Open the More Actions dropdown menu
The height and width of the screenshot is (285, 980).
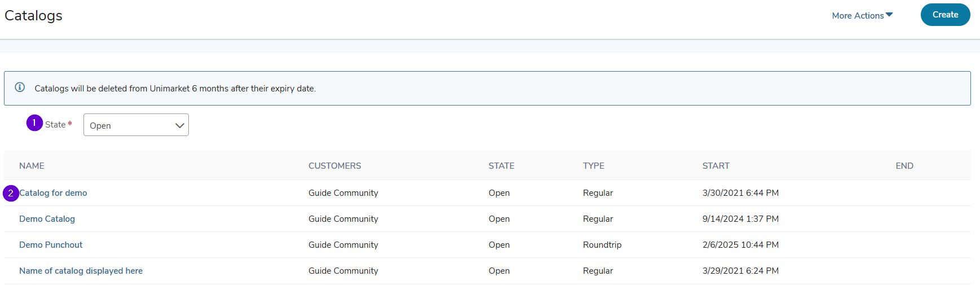point(862,15)
